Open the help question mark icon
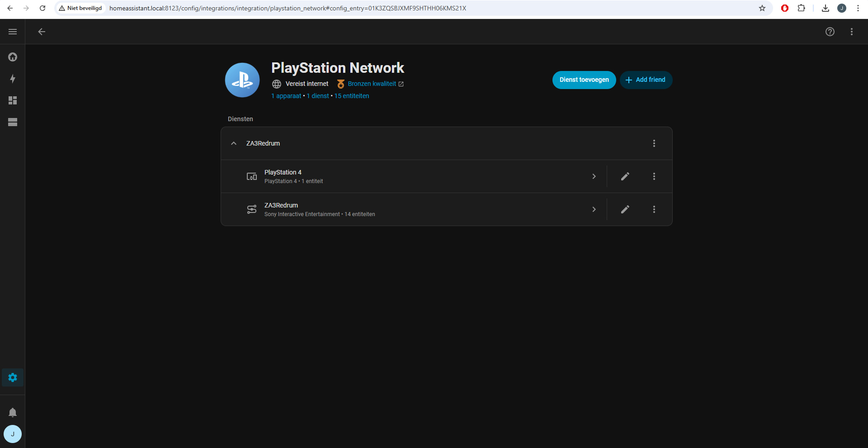 pos(830,32)
